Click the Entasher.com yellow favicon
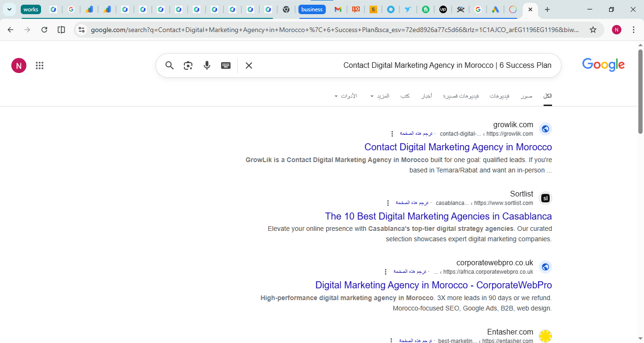 (x=545, y=336)
